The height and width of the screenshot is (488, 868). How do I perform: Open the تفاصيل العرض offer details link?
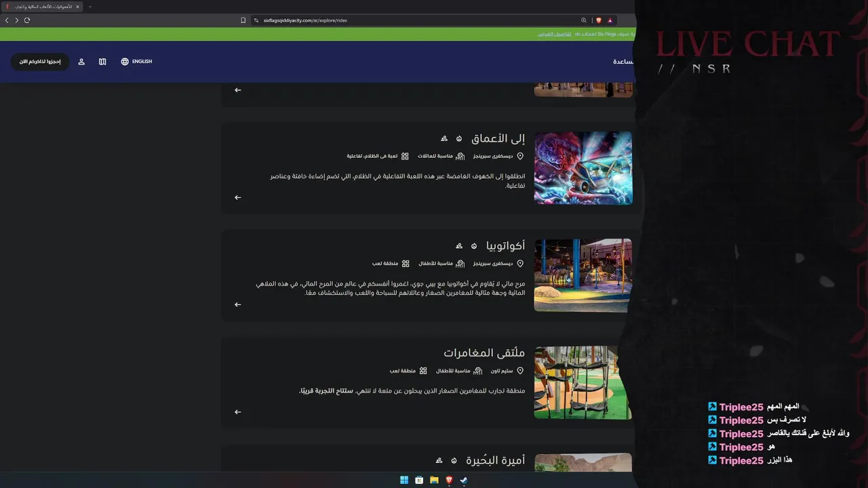click(x=554, y=34)
